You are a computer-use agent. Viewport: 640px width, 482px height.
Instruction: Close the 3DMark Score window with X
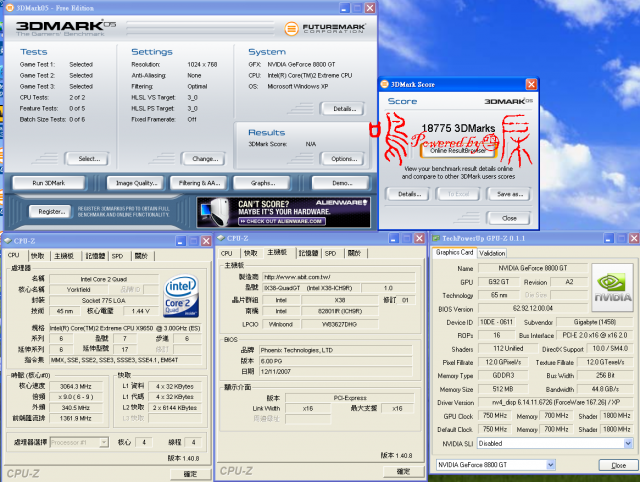tap(531, 84)
